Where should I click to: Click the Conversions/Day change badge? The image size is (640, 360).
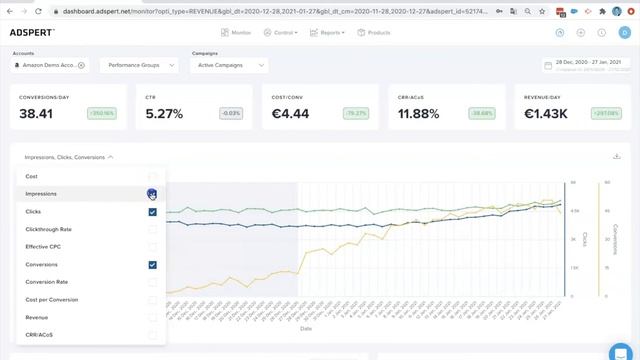coord(102,113)
